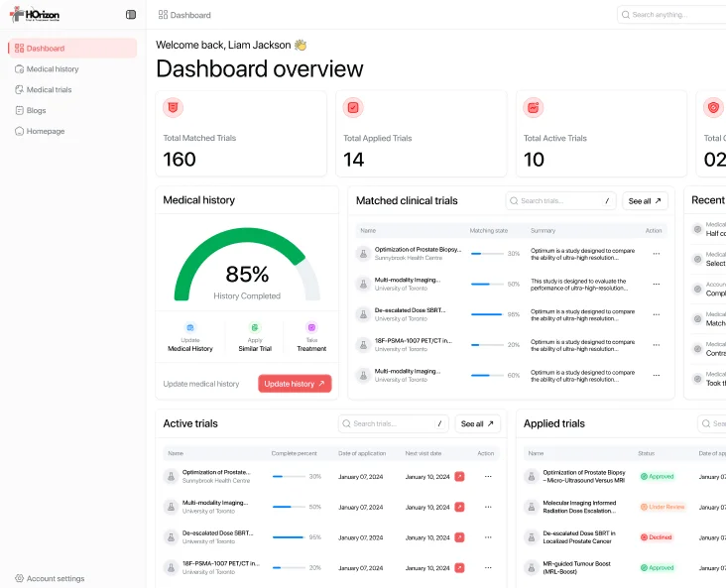This screenshot has height=588, width=726.
Task: Click the Total Applied Trials card
Action: pos(421,133)
